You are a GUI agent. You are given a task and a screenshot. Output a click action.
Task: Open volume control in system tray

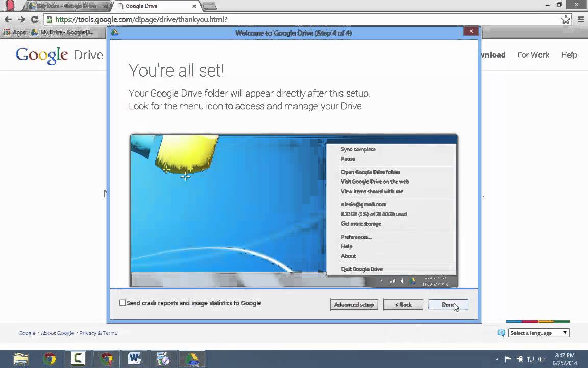point(542,359)
